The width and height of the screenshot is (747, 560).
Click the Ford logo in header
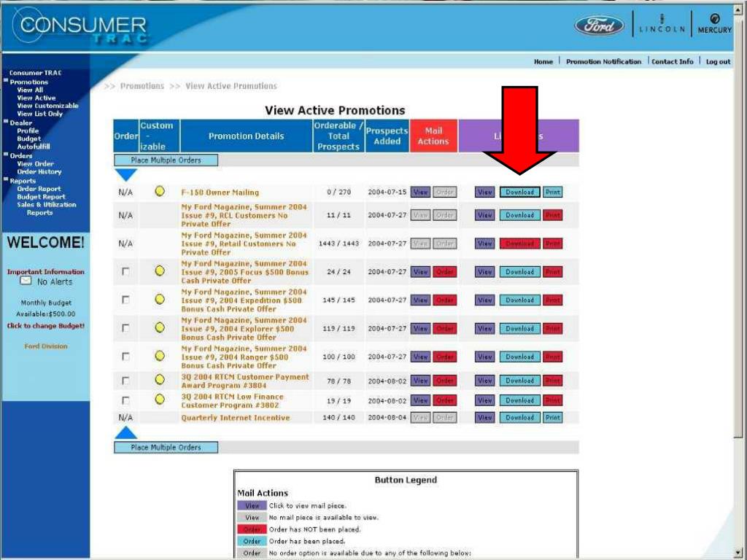(x=599, y=26)
